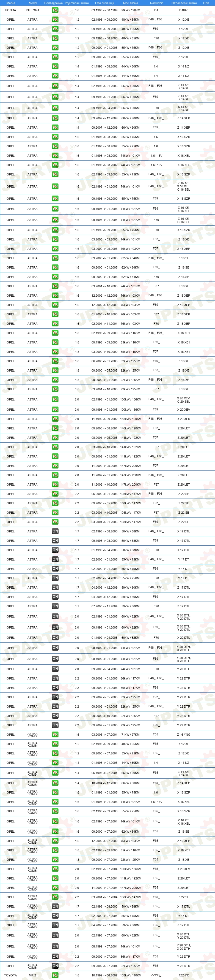This screenshot has width=215, height=980.
Task: Click the Lata produkcji column header
Action: [104, 3]
